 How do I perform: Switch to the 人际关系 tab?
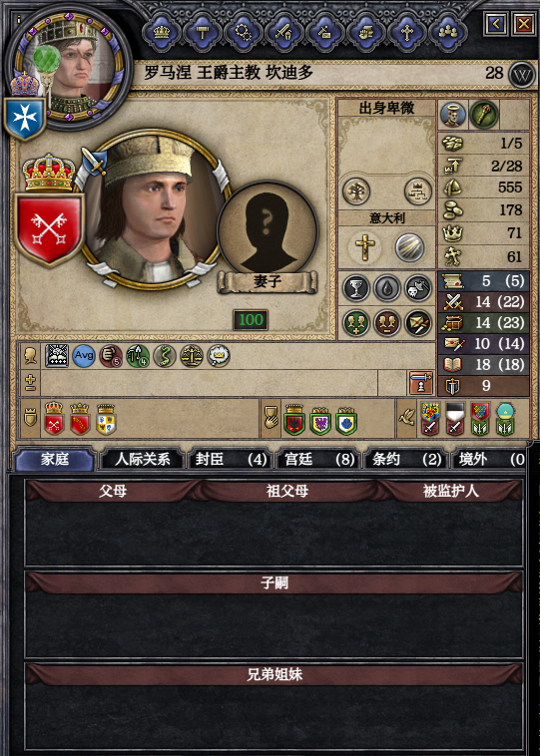point(142,459)
